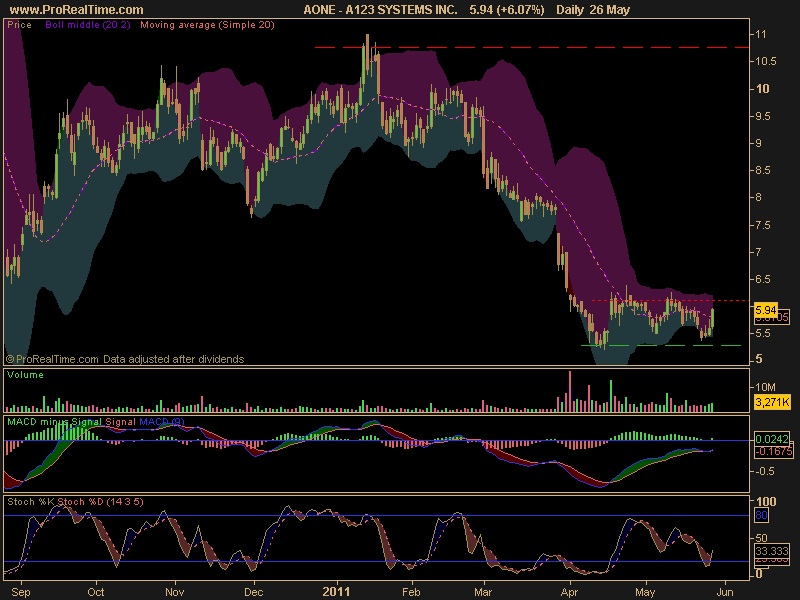Click the 5.94 (+6.07%) header quote
800x600 pixels.
[x=507, y=10]
